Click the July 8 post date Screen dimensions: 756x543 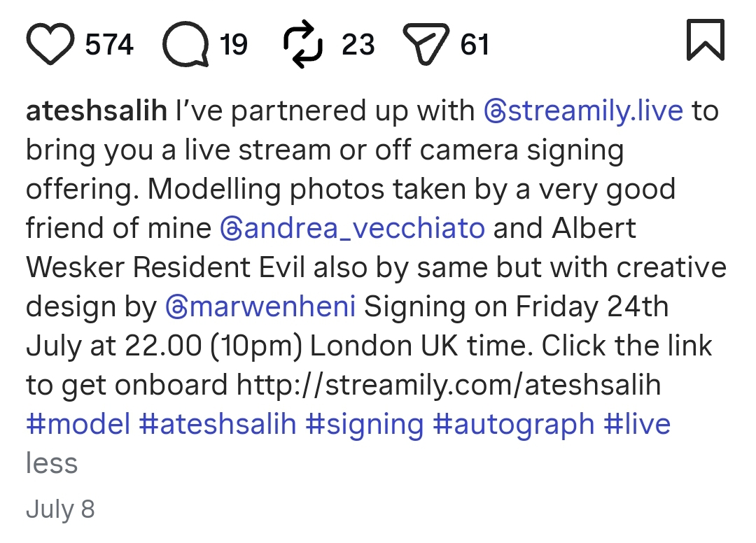60,509
